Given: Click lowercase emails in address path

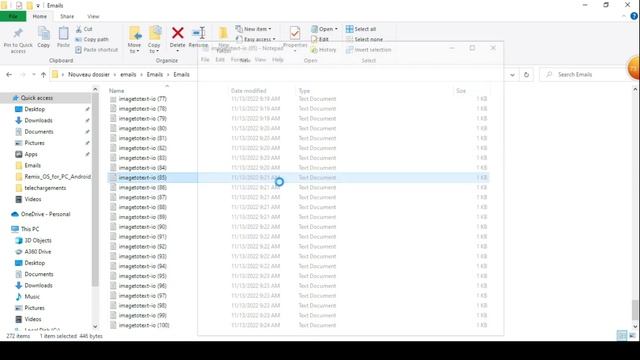Looking at the screenshot, I should pyautogui.click(x=128, y=75).
